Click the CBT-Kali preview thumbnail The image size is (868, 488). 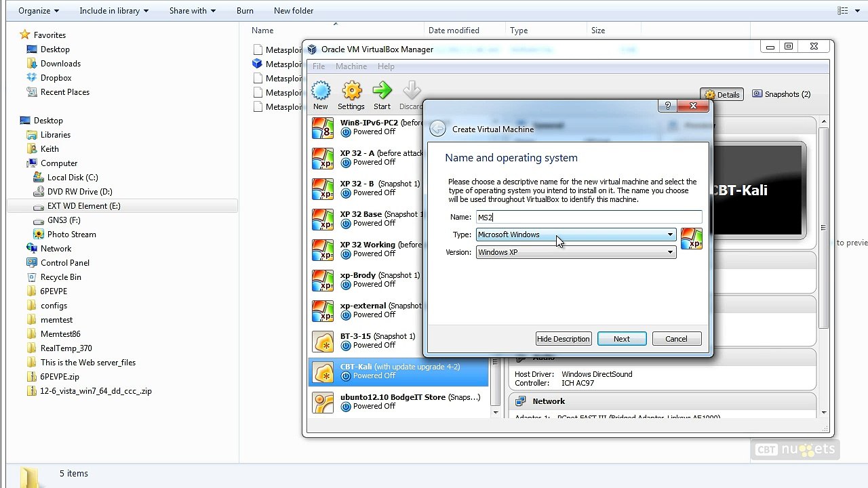point(757,190)
